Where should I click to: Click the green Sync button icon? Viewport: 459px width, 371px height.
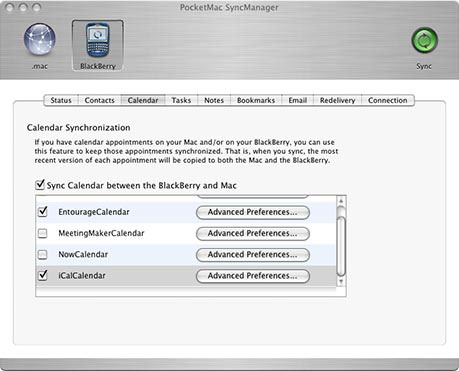point(424,40)
